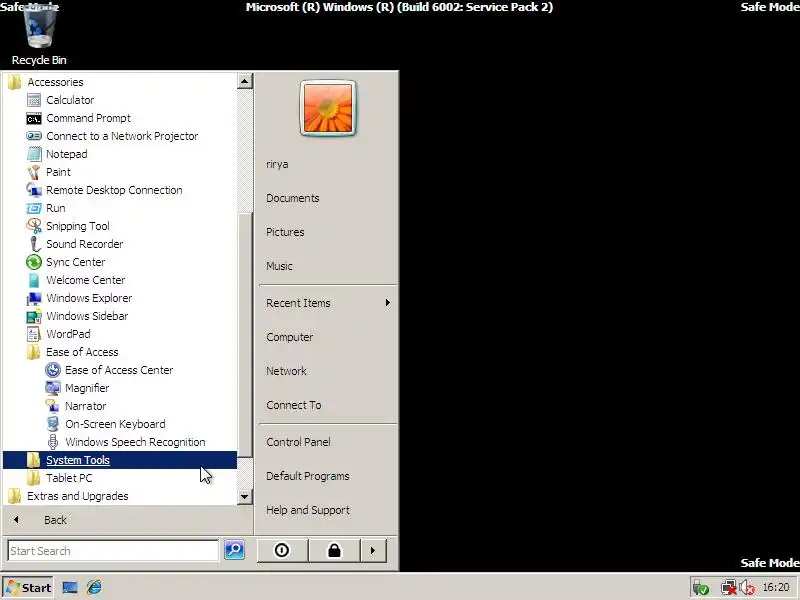Click the programs list scroll down arrow
Image resolution: width=800 pixels, height=600 pixels.
tap(245, 496)
